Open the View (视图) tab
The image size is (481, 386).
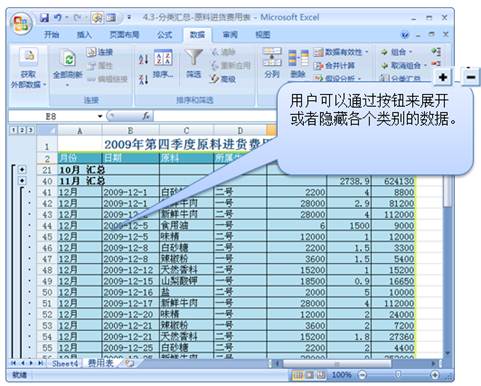tap(263, 35)
